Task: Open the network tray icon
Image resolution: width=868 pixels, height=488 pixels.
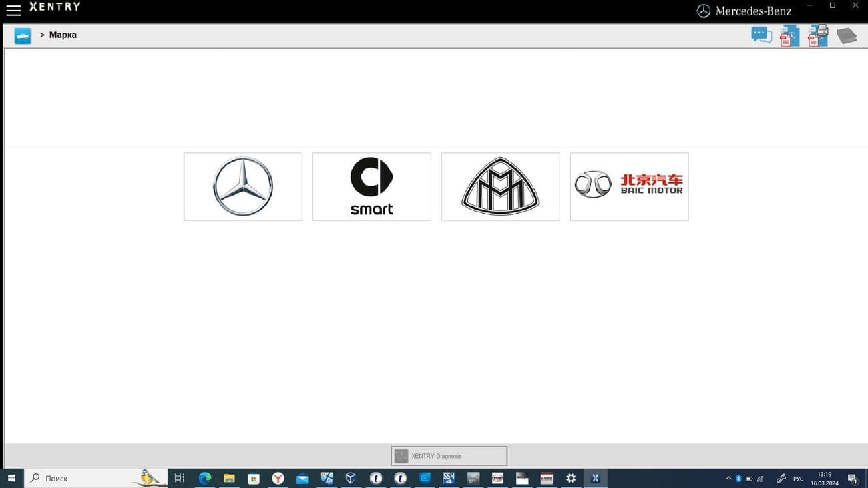Action: tap(760, 479)
